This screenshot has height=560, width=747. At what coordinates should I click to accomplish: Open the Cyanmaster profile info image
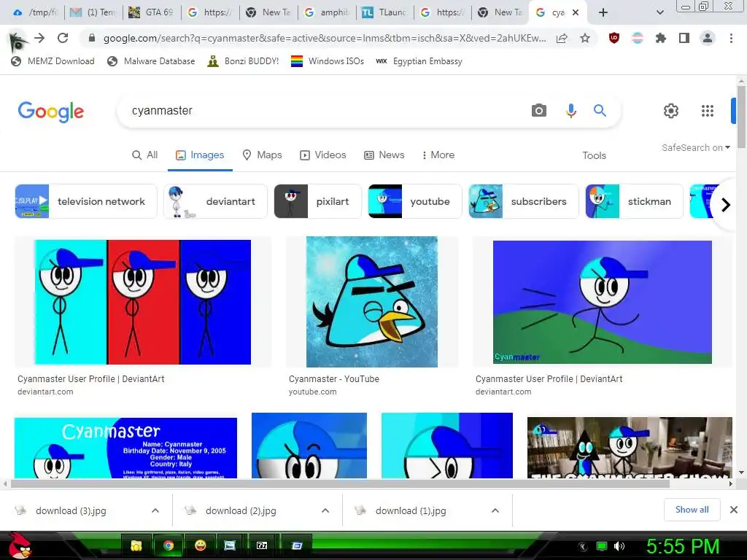[125, 448]
